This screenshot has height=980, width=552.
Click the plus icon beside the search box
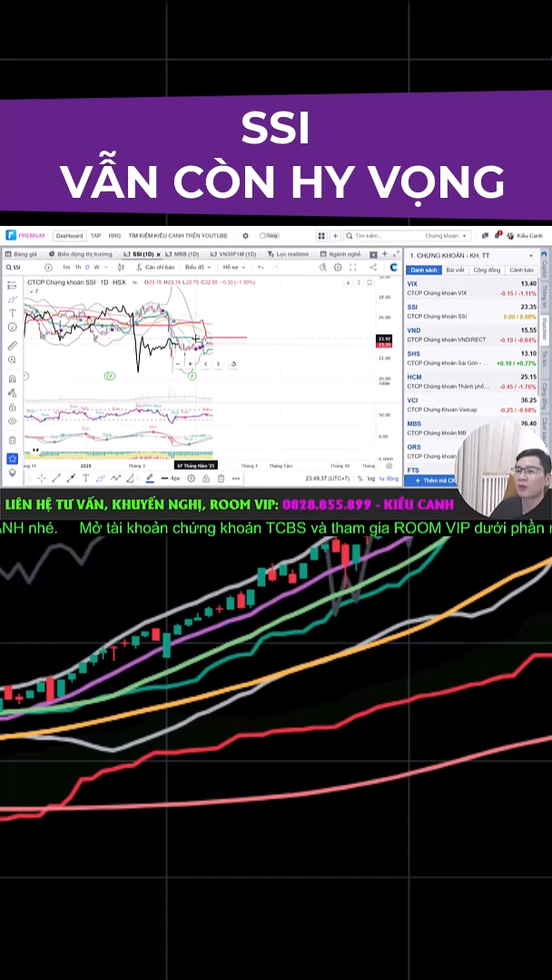336,236
